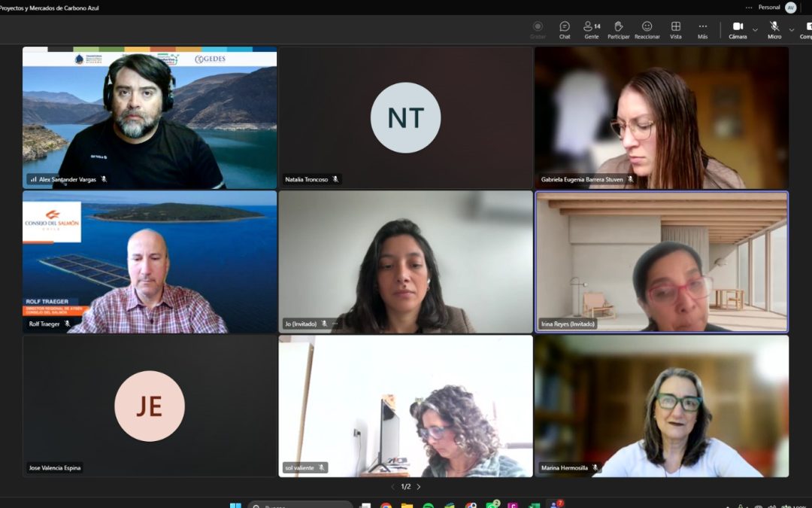The width and height of the screenshot is (812, 508).
Task: Click the Gabriela Eugenia Barrera Stuven name label
Action: click(582, 179)
